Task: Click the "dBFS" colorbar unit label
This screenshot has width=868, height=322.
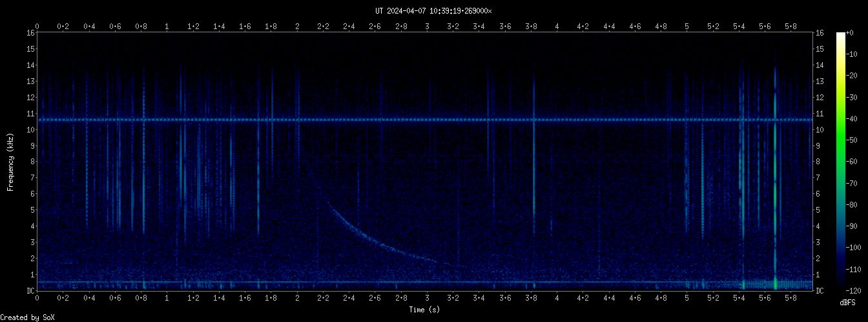Action: [847, 303]
